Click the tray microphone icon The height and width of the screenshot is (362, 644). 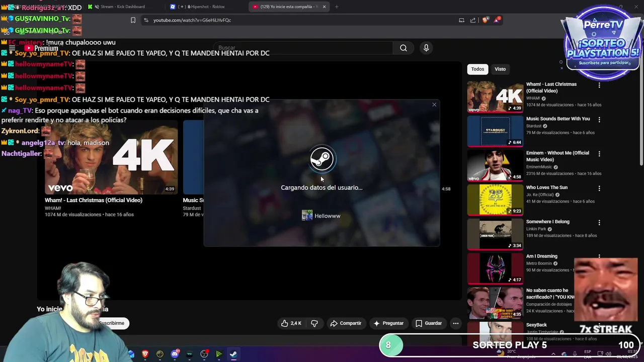[575, 354]
